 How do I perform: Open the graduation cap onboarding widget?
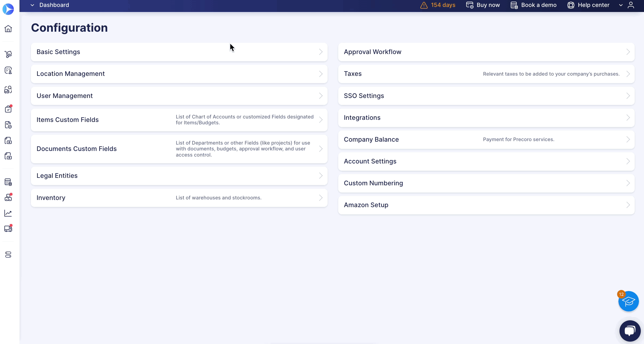coord(629,301)
